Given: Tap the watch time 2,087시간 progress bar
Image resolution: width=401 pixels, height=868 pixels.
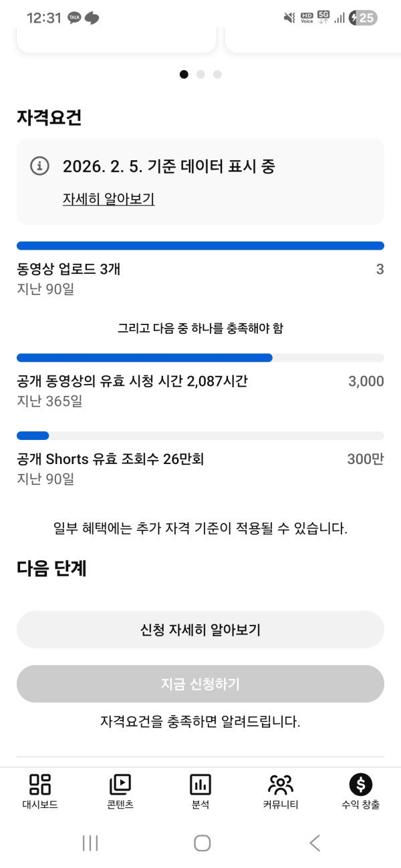Looking at the screenshot, I should (x=200, y=358).
